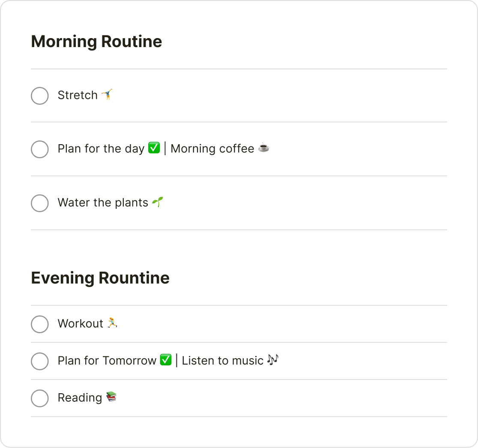Screen dimensions: 478x448
Task: Click the Morning Routine heading
Action: click(96, 42)
